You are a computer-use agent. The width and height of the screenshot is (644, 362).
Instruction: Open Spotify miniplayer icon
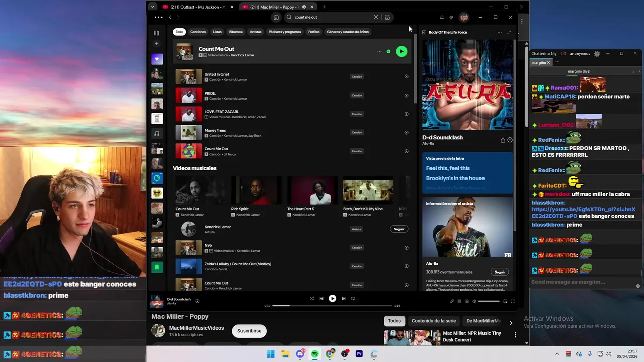(x=505, y=301)
